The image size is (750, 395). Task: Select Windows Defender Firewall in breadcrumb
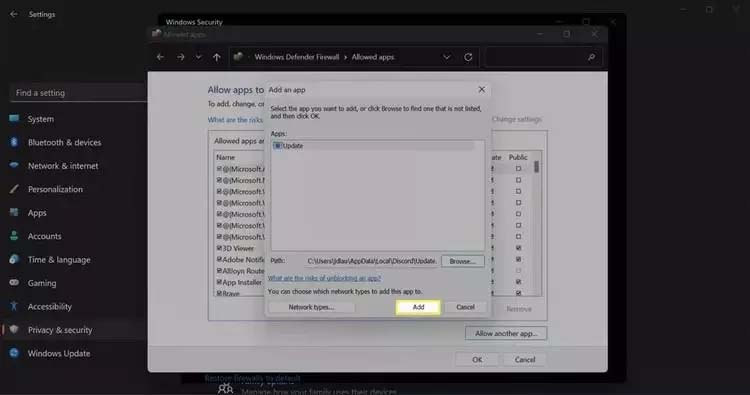(297, 57)
